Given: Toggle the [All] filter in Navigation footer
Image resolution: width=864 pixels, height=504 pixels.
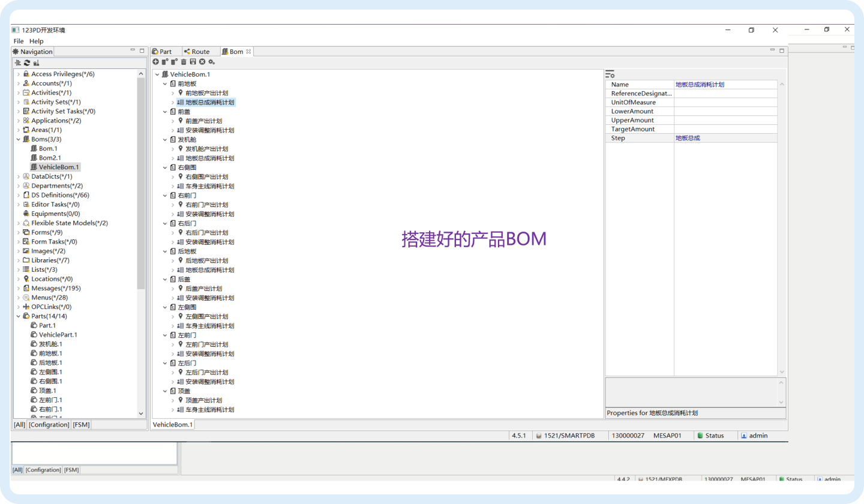Looking at the screenshot, I should [x=19, y=425].
